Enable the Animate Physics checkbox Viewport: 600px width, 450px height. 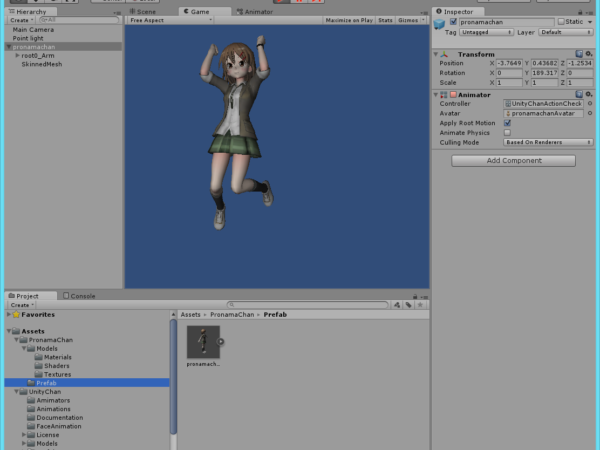tap(507, 133)
